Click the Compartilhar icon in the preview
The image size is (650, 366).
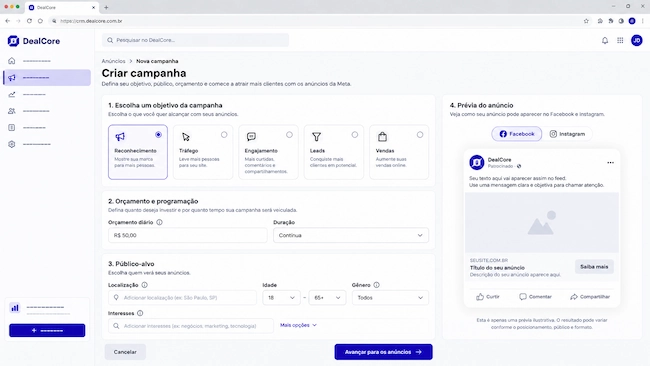(x=574, y=297)
